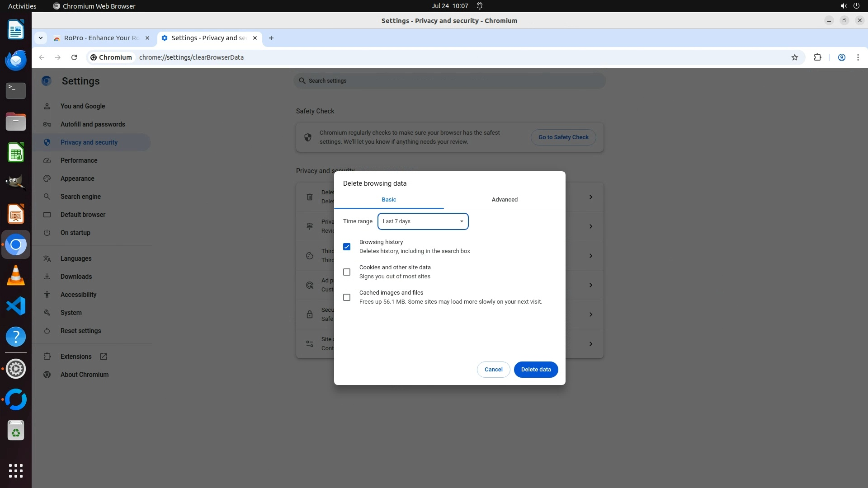
Task: Bookmark this page with the star icon
Action: 794,57
